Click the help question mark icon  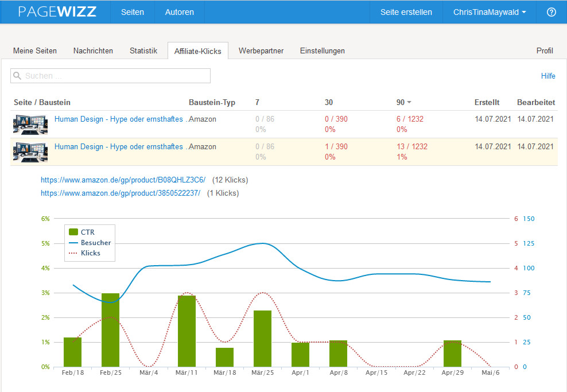click(x=551, y=12)
